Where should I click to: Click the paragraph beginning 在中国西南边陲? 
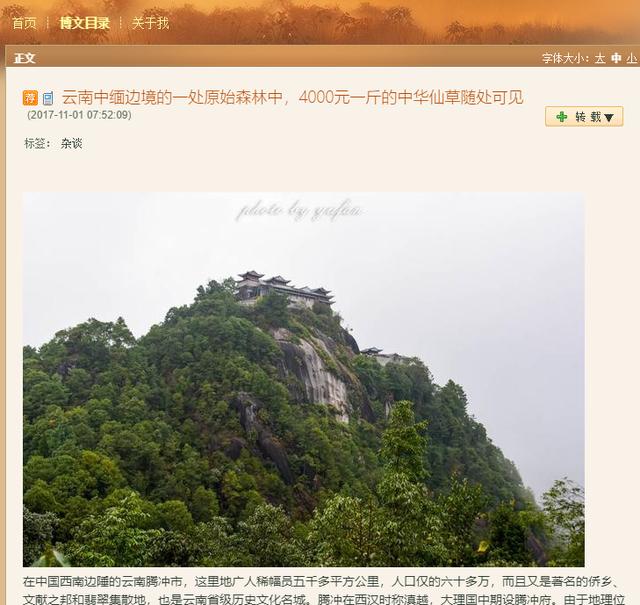pos(323,590)
